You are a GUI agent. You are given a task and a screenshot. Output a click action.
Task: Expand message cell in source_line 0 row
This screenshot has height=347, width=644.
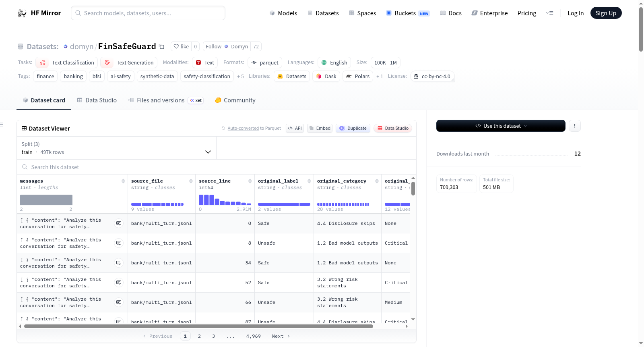(x=119, y=223)
